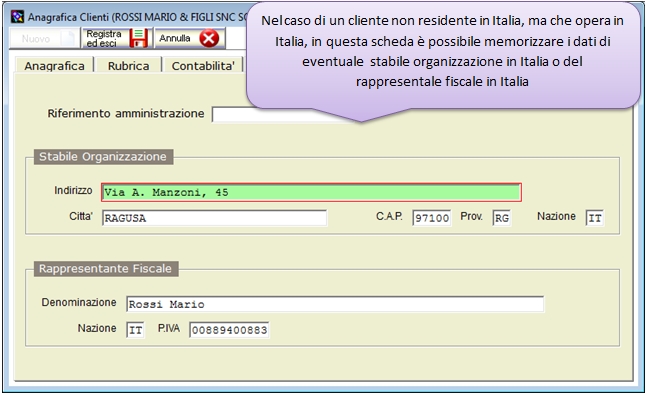Viewport: 647px width, 395px height.
Task: Click the purple help balloon about non-resident clients
Action: tap(443, 56)
